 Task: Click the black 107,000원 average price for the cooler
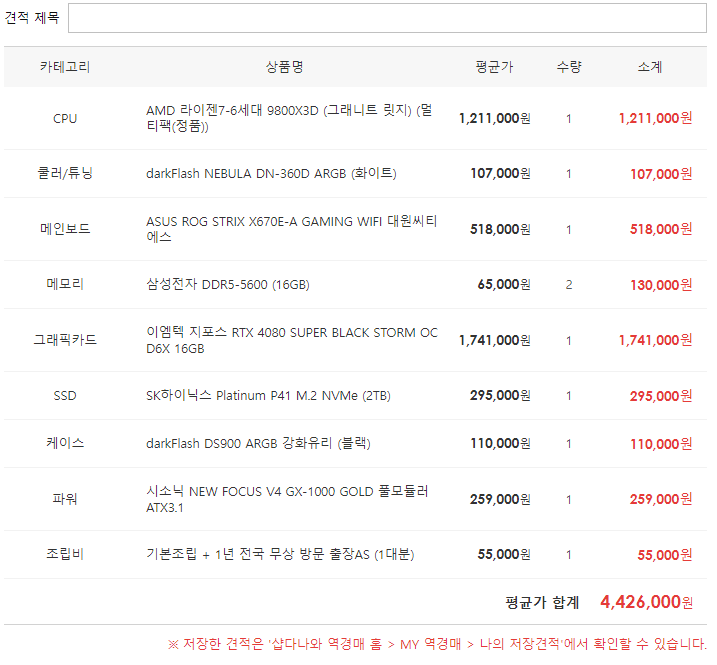click(x=500, y=173)
